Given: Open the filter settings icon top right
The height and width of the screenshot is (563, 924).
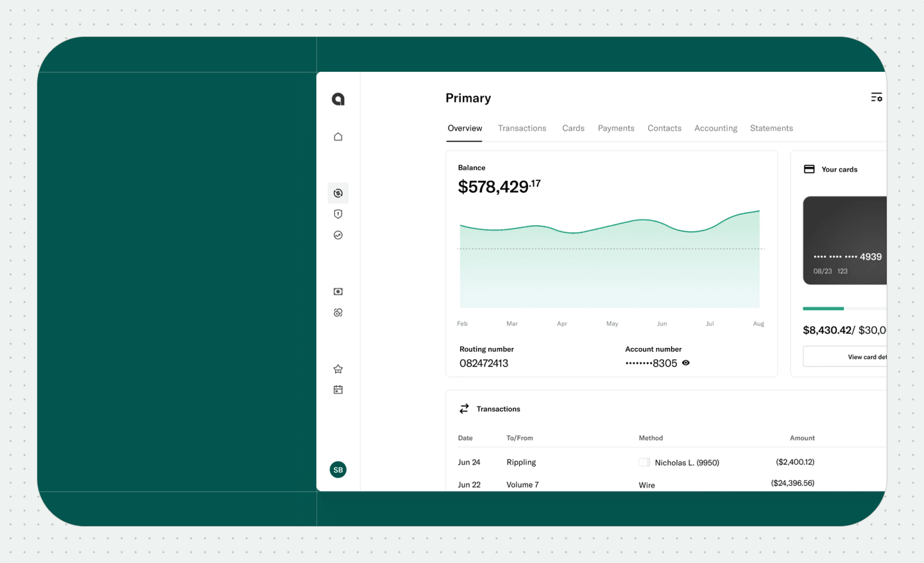Looking at the screenshot, I should (x=876, y=98).
